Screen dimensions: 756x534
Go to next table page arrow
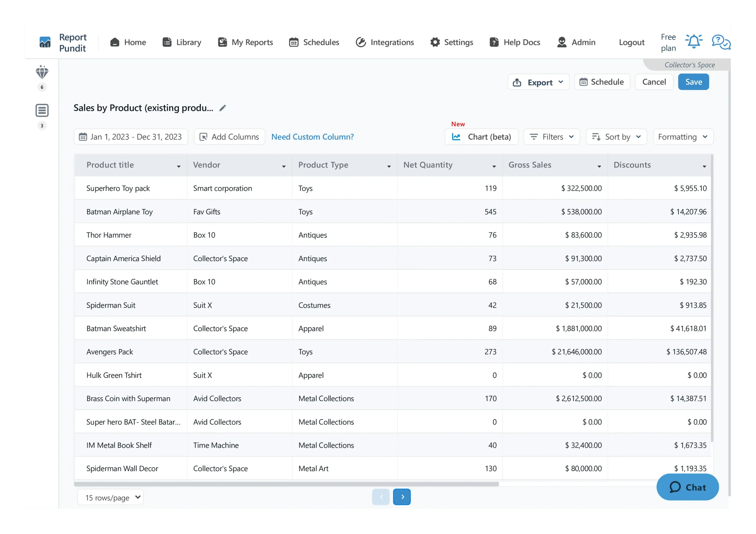coord(402,497)
